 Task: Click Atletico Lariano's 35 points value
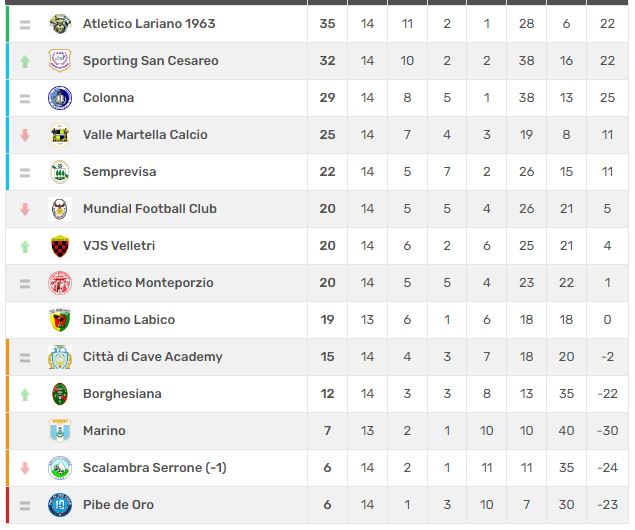327,24
